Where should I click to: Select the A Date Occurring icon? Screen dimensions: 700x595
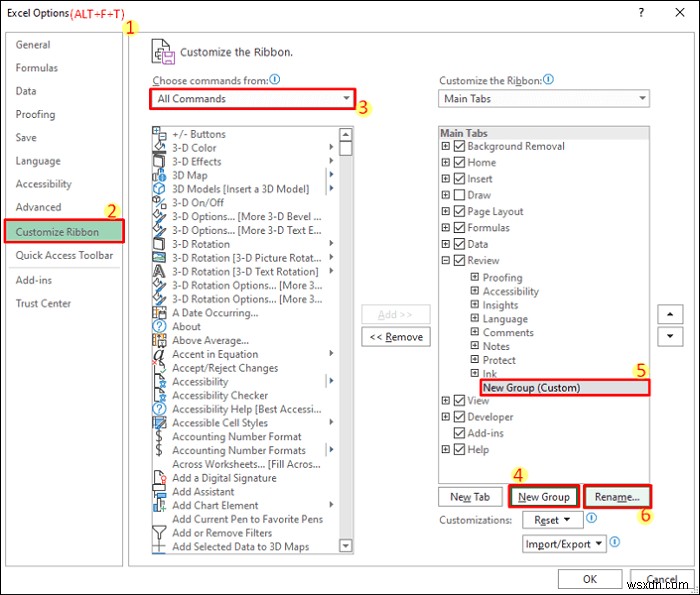point(159,313)
